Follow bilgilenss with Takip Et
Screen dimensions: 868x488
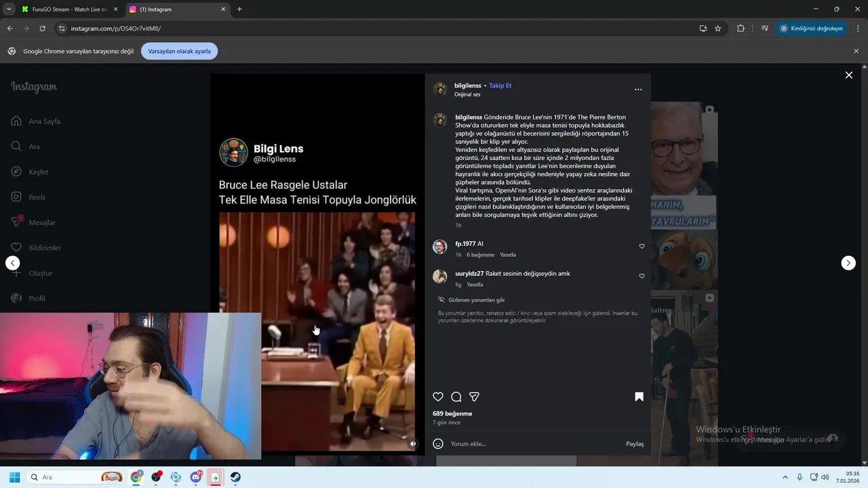point(500,85)
